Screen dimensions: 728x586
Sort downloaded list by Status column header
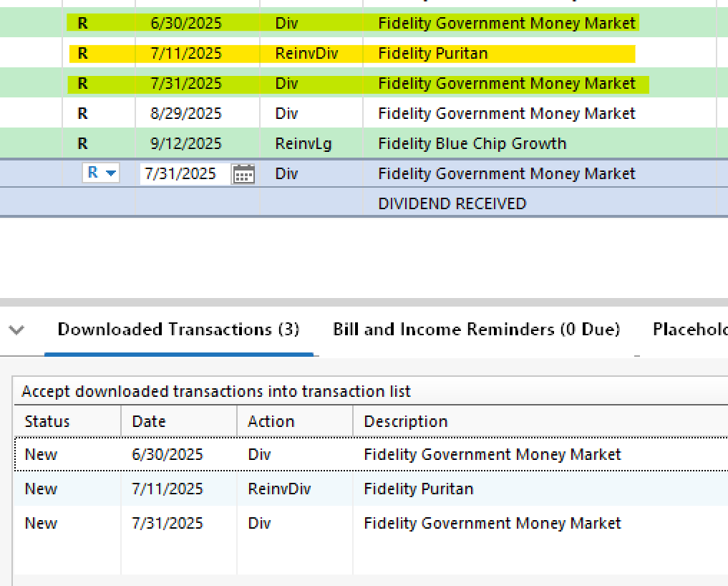[68, 421]
